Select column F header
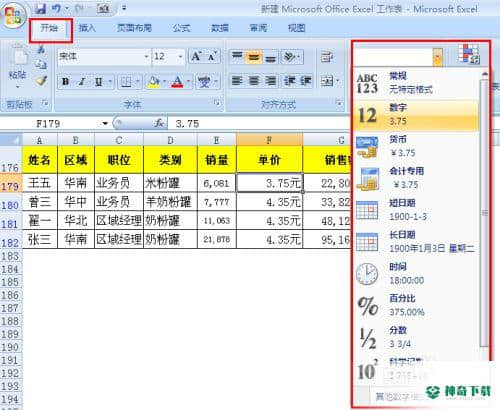The image size is (500, 410). point(269,140)
